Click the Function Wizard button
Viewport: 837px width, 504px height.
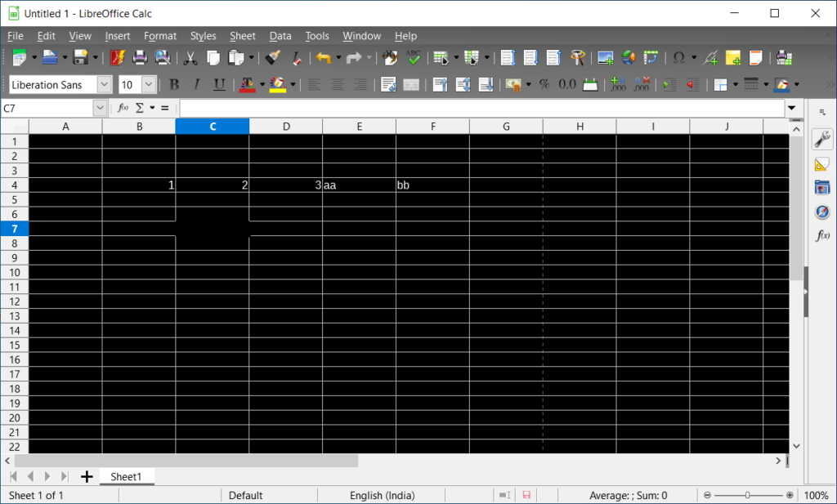click(123, 109)
